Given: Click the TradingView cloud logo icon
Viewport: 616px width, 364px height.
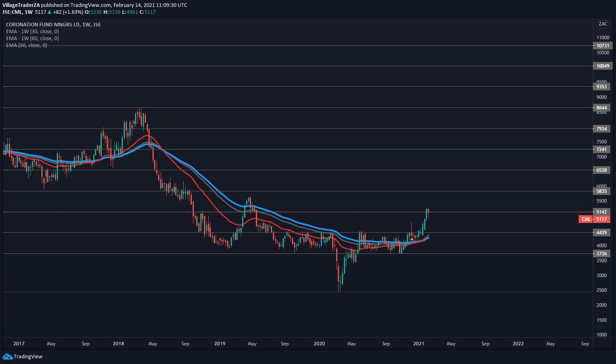Looking at the screenshot, I should click(x=7, y=357).
